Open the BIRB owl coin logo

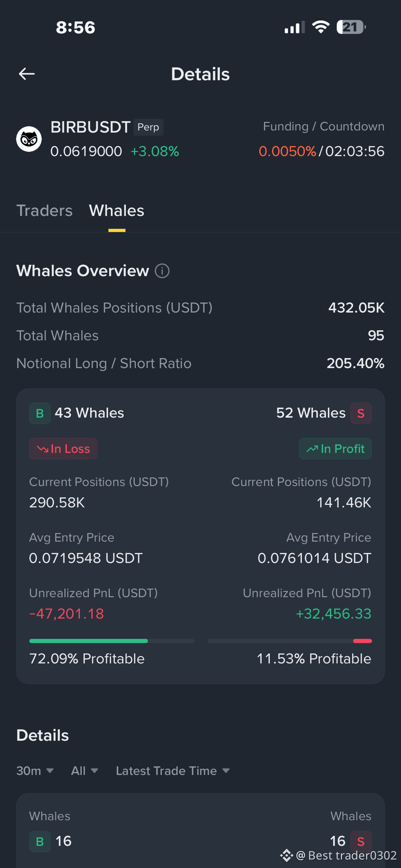(29, 139)
